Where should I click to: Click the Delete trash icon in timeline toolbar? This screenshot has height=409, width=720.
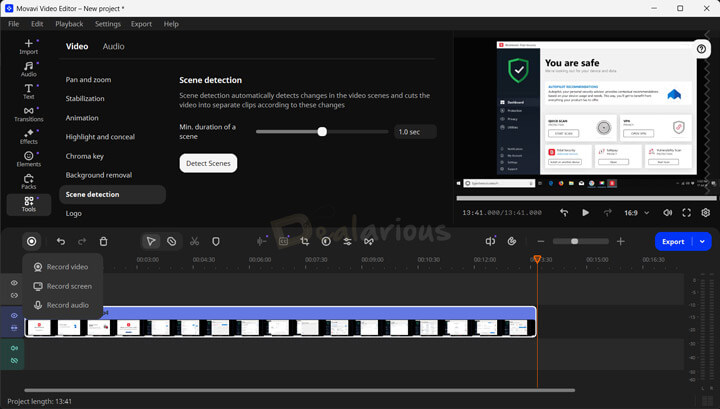click(x=104, y=241)
